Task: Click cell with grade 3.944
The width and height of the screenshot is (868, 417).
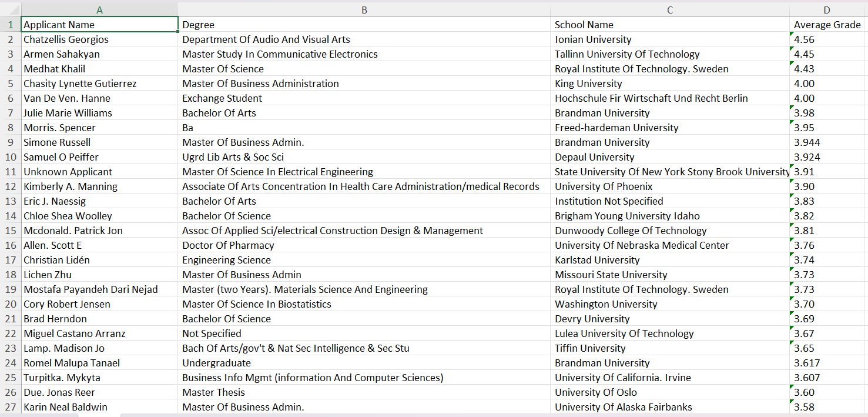Action: pyautogui.click(x=827, y=142)
